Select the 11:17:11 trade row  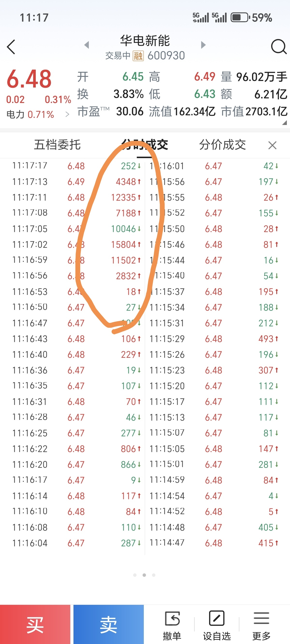click(x=77, y=198)
